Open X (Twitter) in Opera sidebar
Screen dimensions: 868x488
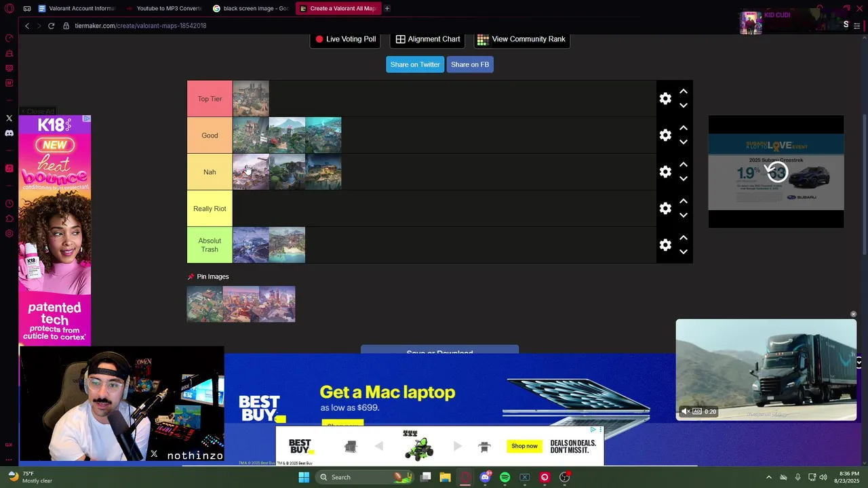click(9, 118)
